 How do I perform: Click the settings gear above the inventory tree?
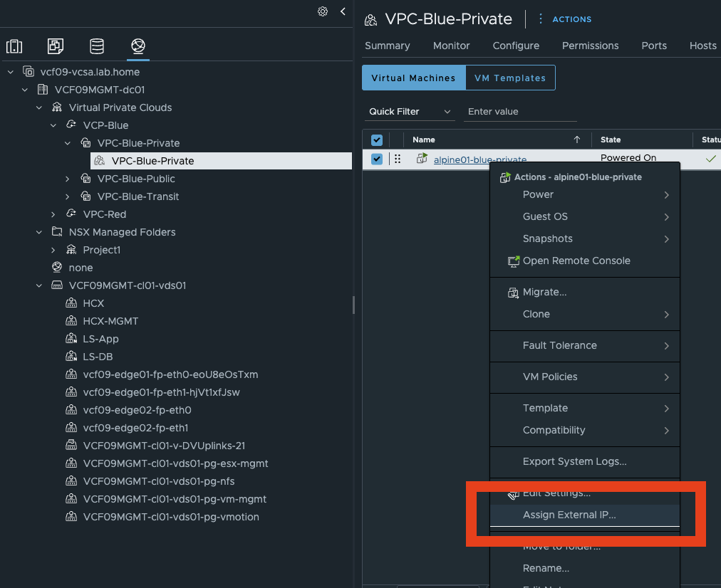pos(323,11)
